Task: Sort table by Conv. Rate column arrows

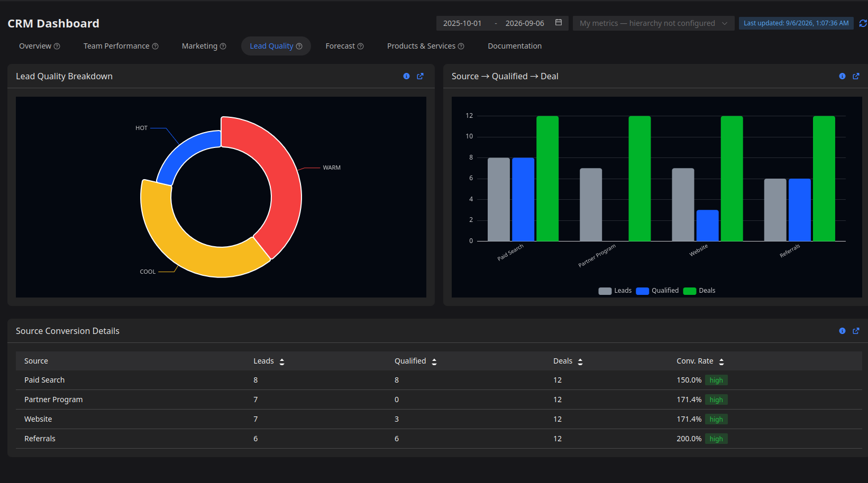Action: 721,361
